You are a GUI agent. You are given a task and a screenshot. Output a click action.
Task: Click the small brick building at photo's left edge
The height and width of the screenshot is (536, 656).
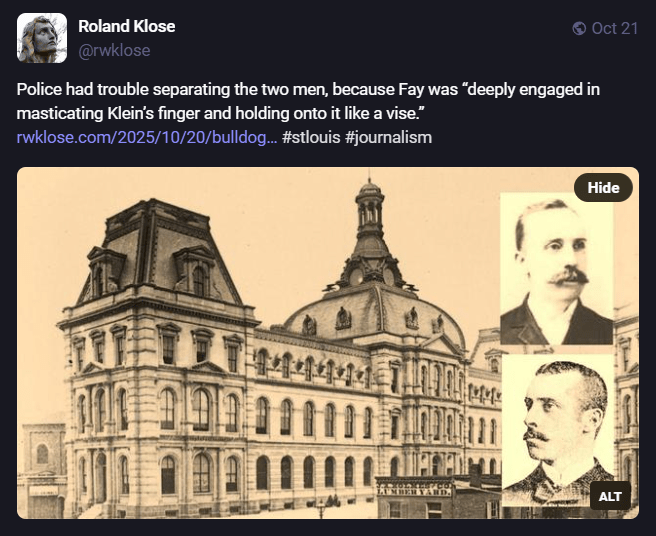41,471
